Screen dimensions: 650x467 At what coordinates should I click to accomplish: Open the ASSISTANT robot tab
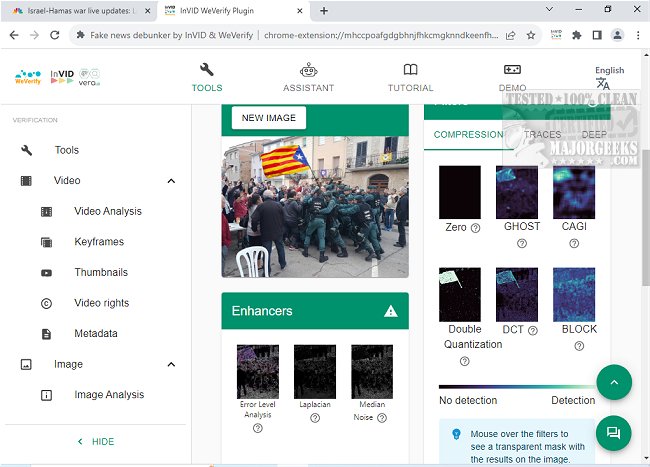coord(308,77)
